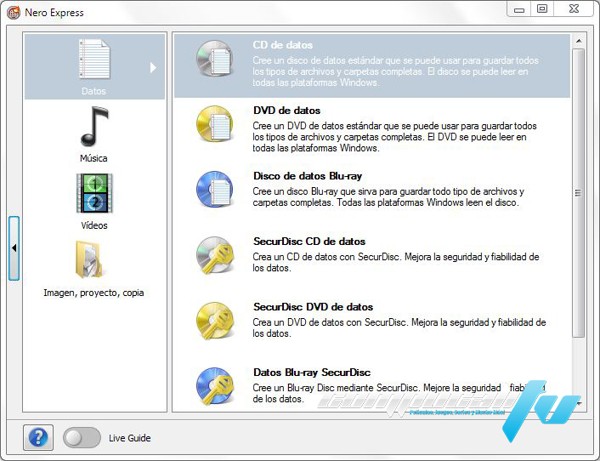Select the Datos category document icon
600x461 pixels.
94,59
